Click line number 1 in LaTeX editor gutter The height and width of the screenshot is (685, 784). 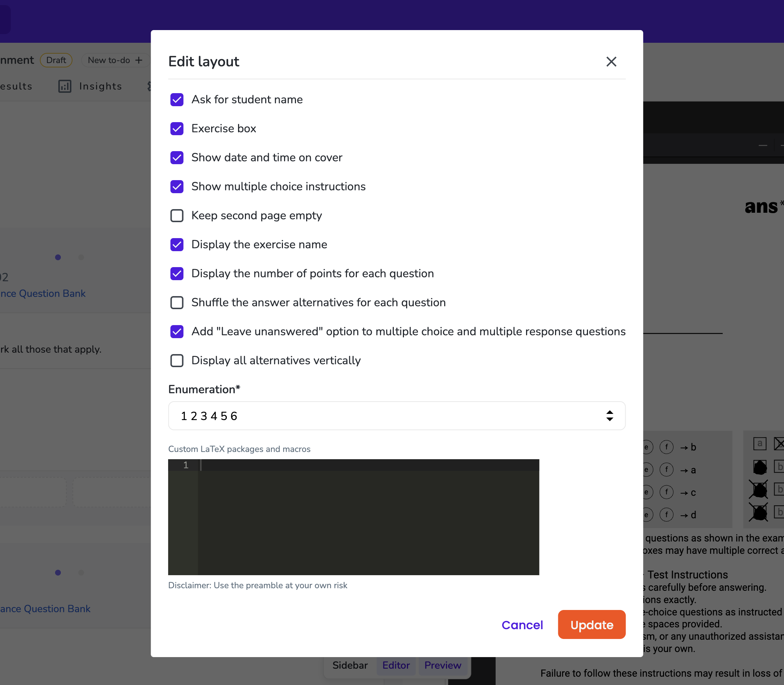[x=186, y=465]
